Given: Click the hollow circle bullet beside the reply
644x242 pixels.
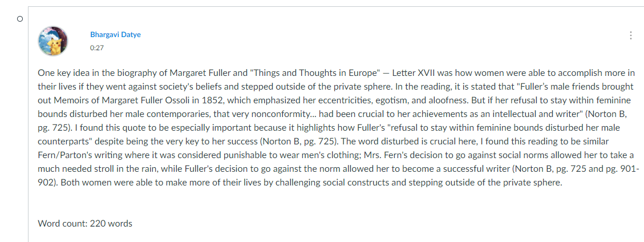Looking at the screenshot, I should (20, 19).
